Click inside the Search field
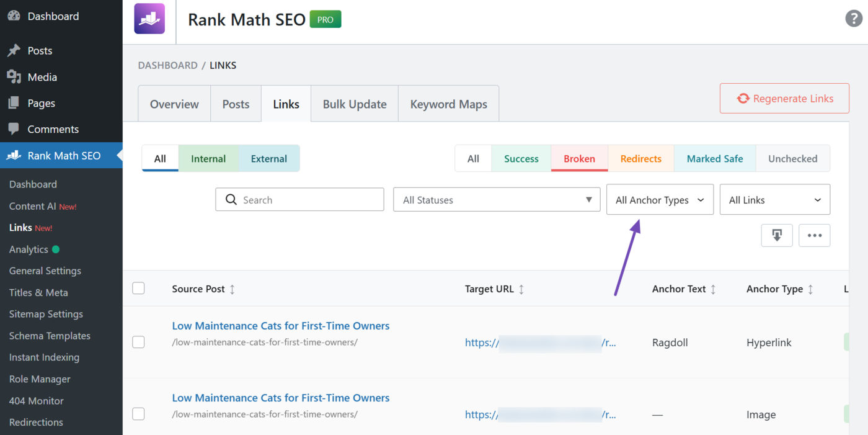 [299, 199]
